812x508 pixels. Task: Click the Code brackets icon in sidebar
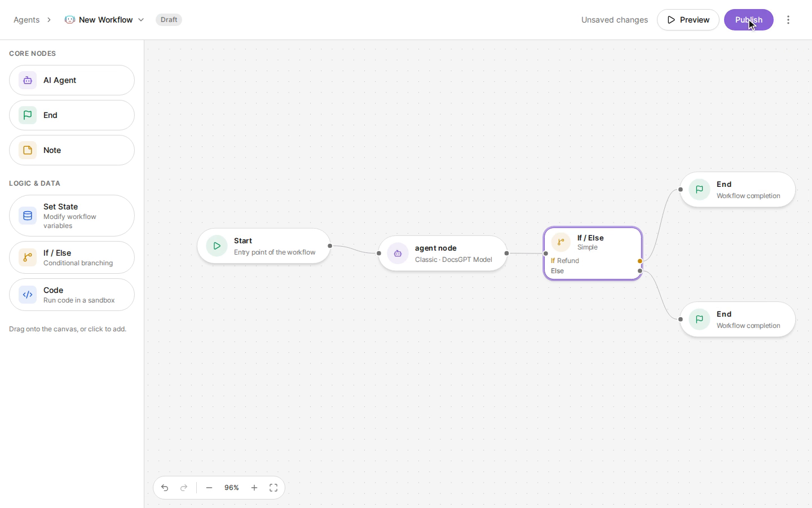point(28,295)
